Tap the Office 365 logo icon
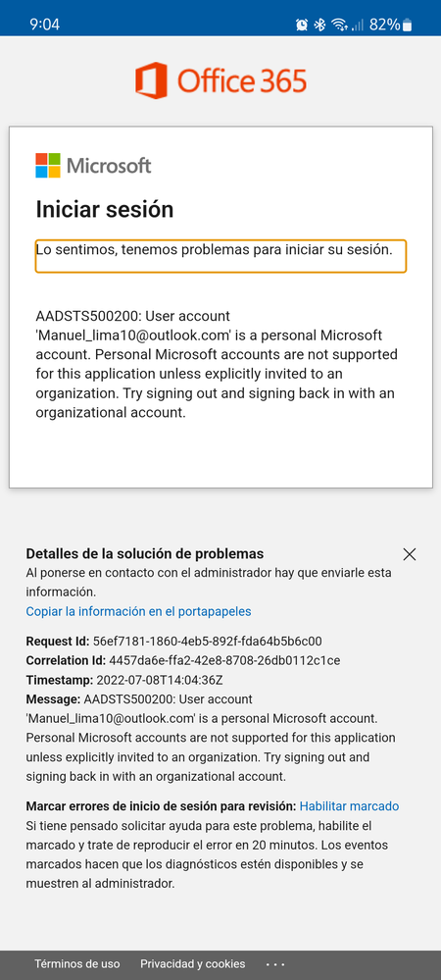The height and width of the screenshot is (980, 441). click(x=151, y=80)
